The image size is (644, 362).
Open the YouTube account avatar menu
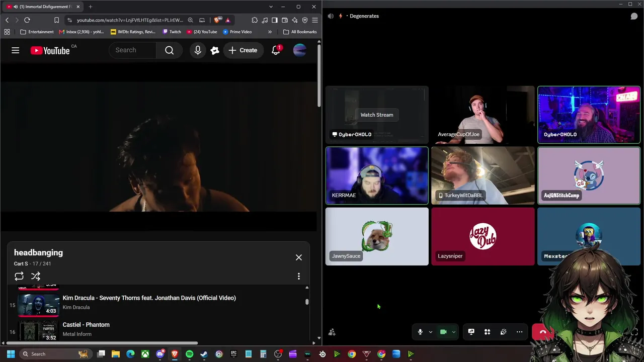(299, 50)
